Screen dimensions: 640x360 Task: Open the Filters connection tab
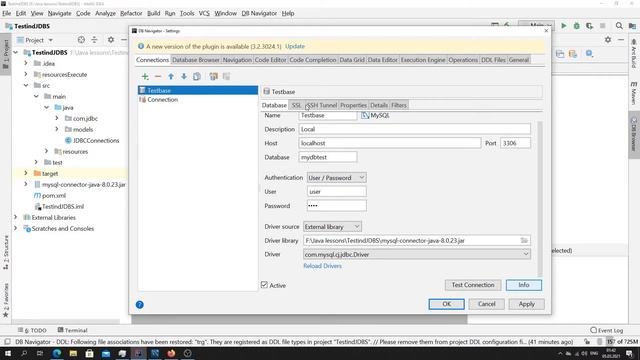tap(399, 105)
